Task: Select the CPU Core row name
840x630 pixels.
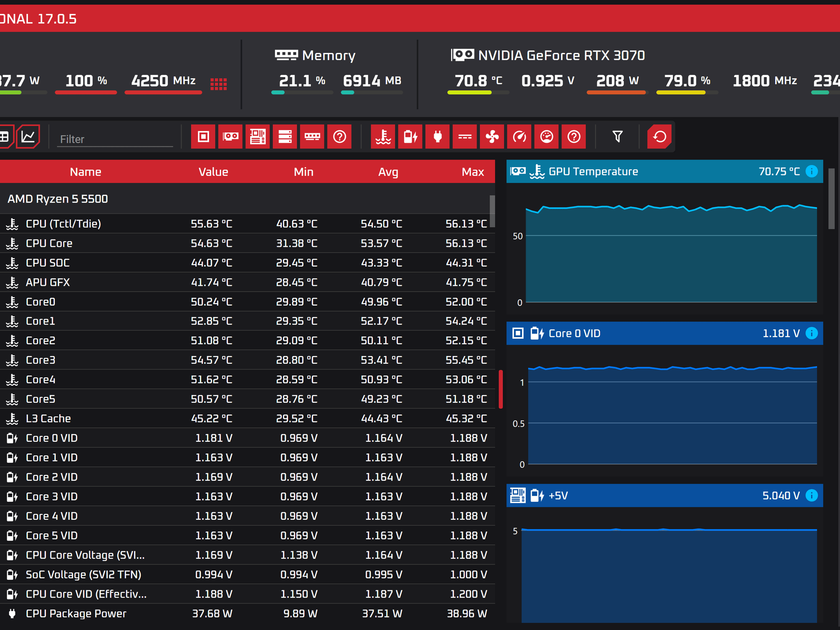Action: pyautogui.click(x=49, y=243)
